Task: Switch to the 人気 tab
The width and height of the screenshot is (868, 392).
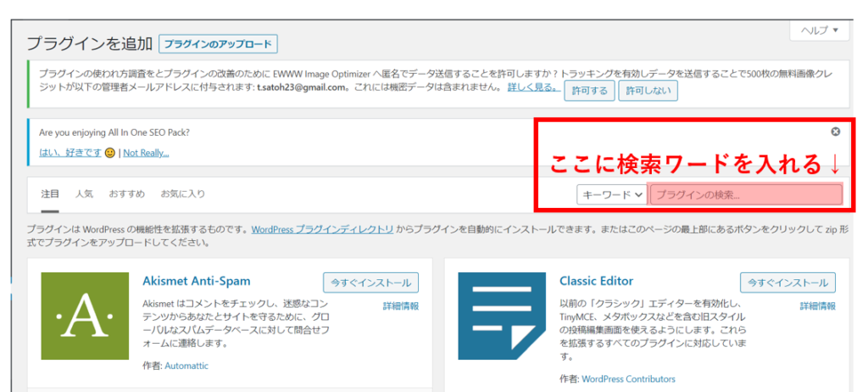Action: 84,194
